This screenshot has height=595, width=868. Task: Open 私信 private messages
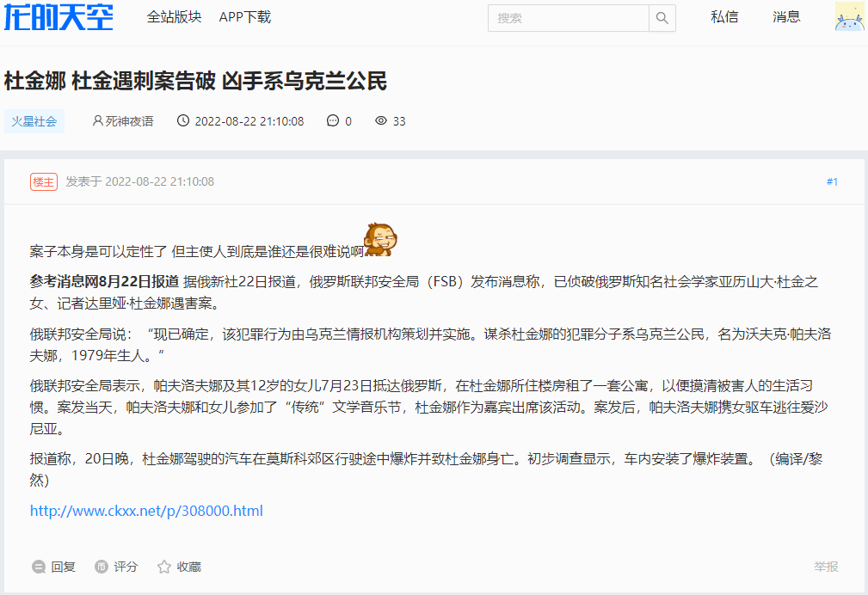(x=724, y=17)
